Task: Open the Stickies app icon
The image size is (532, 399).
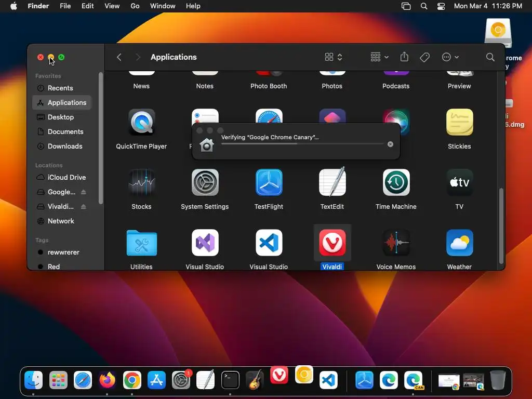Action: 459,123
